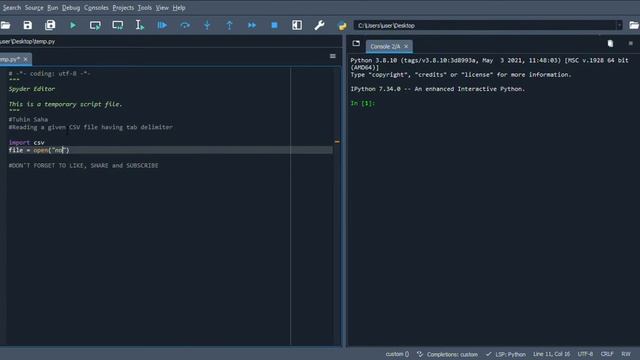Open the View menu
The width and height of the screenshot is (640, 360).
pyautogui.click(x=162, y=8)
